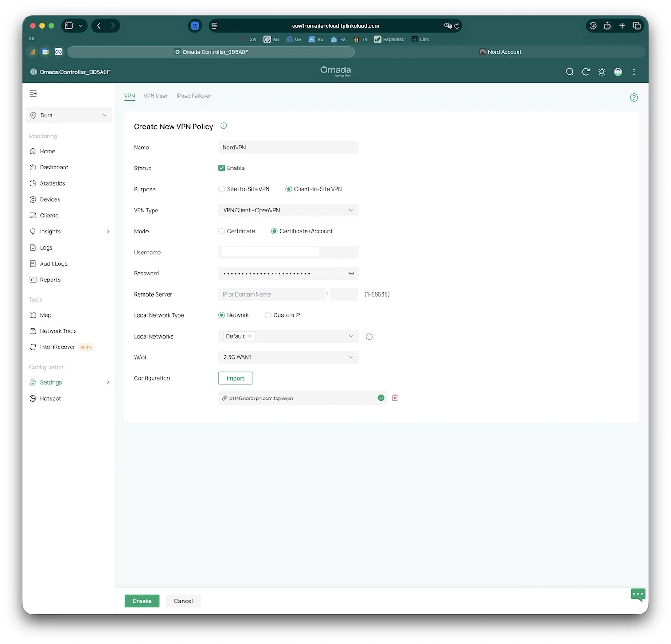Toggle theme with the sun icon
Screen dimensions: 671x644
602,72
